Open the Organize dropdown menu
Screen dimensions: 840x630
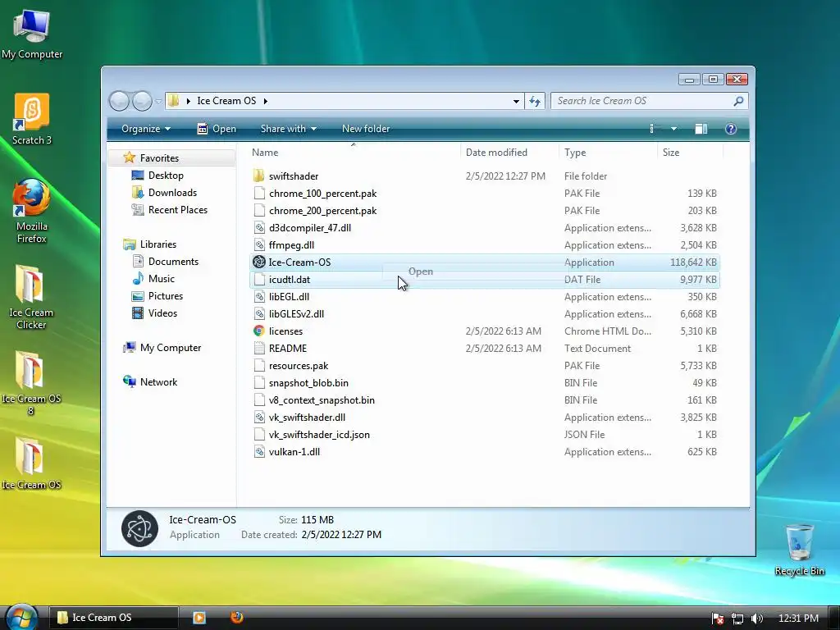click(x=146, y=129)
